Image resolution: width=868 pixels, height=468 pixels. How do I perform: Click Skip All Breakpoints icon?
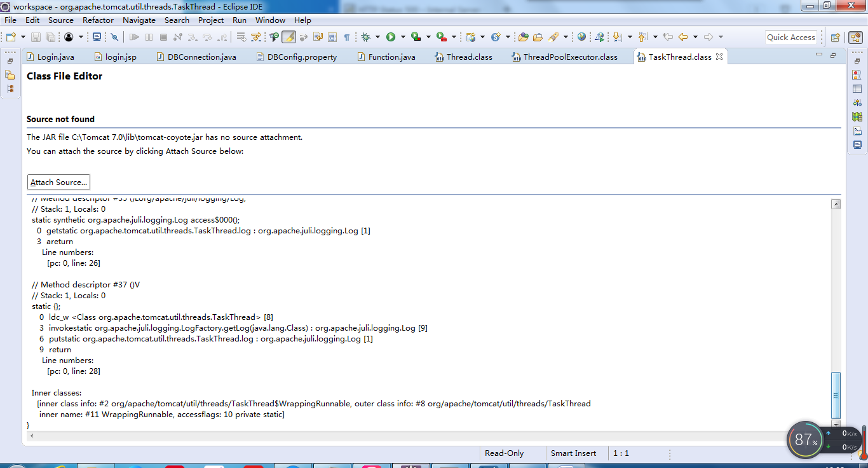pos(114,37)
